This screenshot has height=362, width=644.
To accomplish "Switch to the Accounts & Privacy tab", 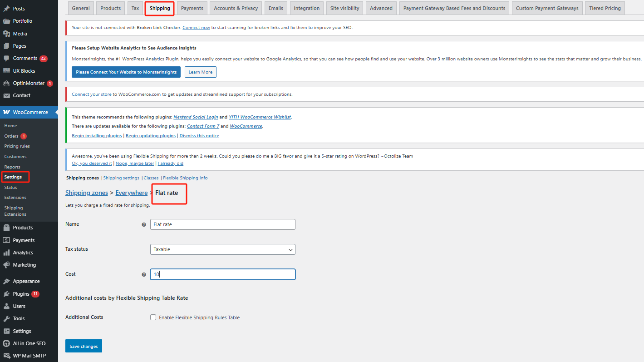I will point(236,8).
